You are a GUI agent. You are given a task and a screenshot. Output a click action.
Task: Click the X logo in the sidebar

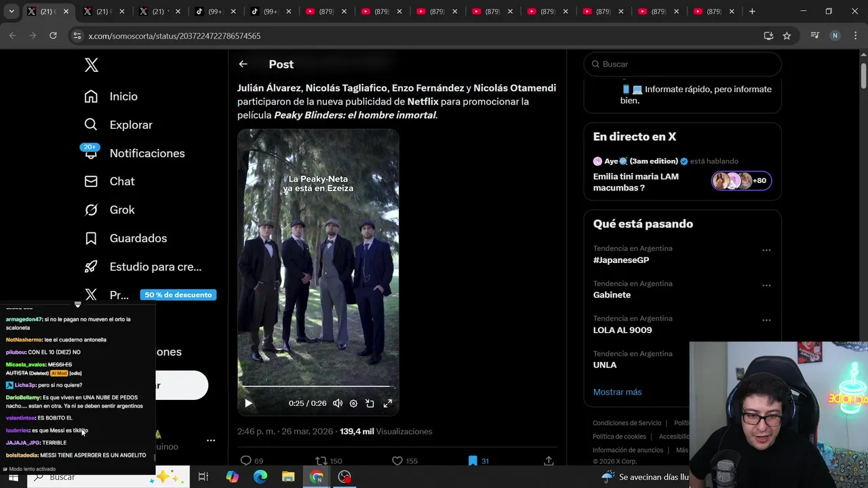pos(92,65)
